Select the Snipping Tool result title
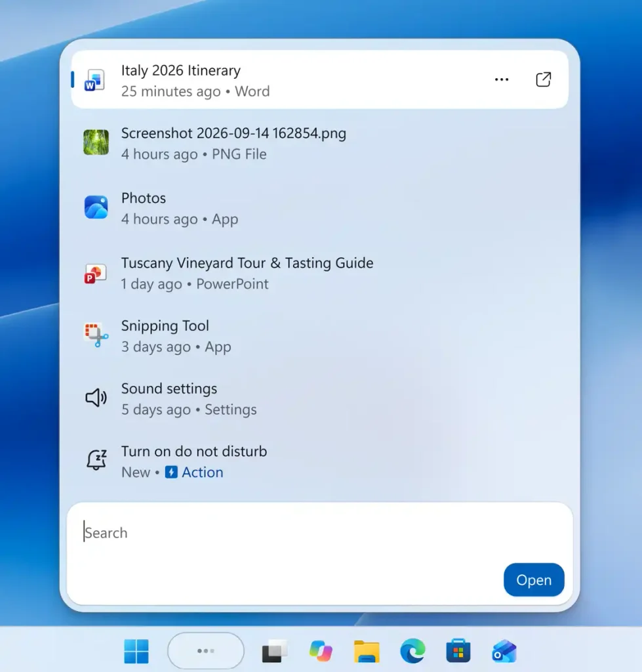Image resolution: width=642 pixels, height=672 pixels. pyautogui.click(x=165, y=326)
